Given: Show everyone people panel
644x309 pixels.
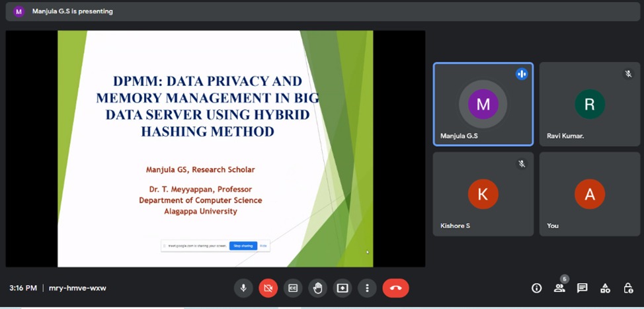Looking at the screenshot, I should tap(559, 288).
